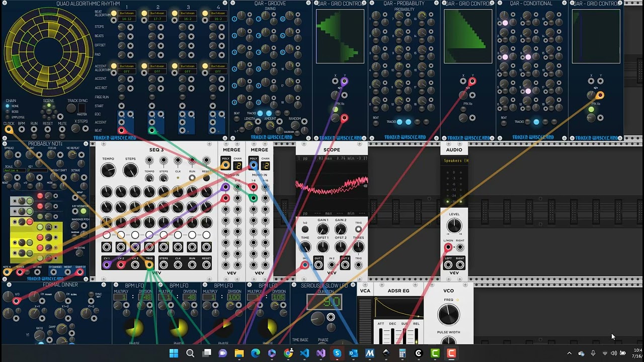
Task: Click track 1 Beat Algorithm button
Action: (x=114, y=13)
